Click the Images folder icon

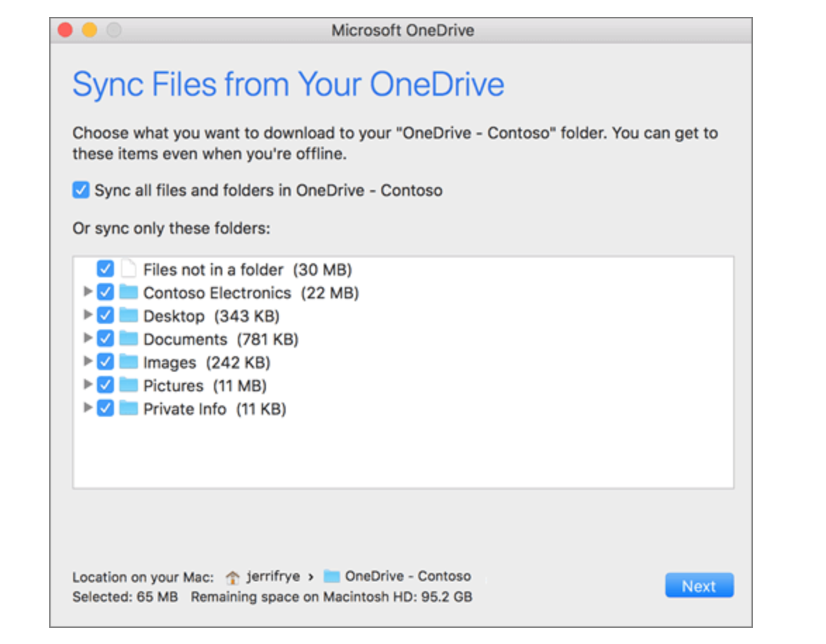pyautogui.click(x=129, y=361)
